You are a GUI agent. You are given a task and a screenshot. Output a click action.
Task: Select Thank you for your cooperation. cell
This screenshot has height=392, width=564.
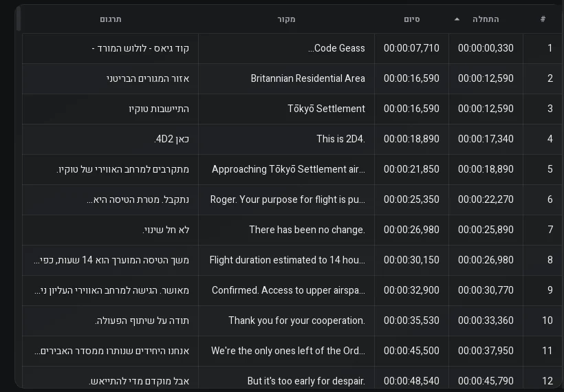[x=286, y=320]
